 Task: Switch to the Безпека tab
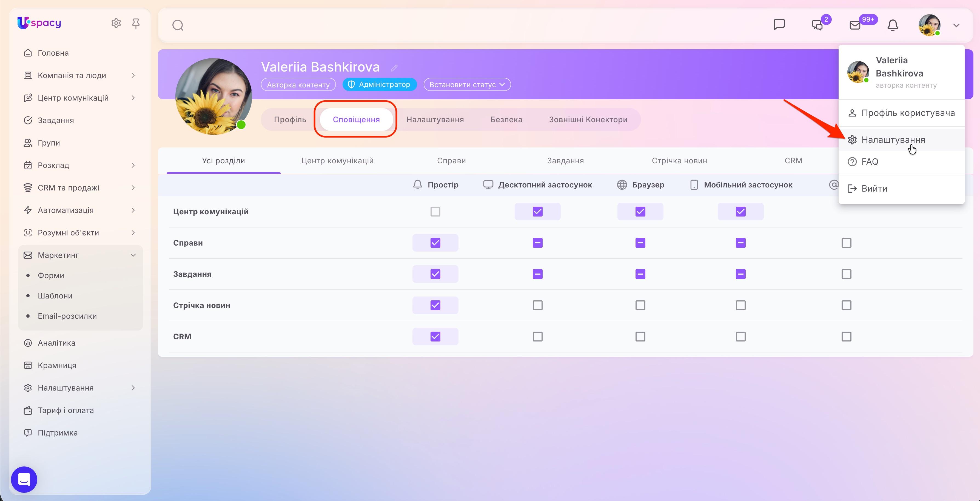(x=506, y=119)
